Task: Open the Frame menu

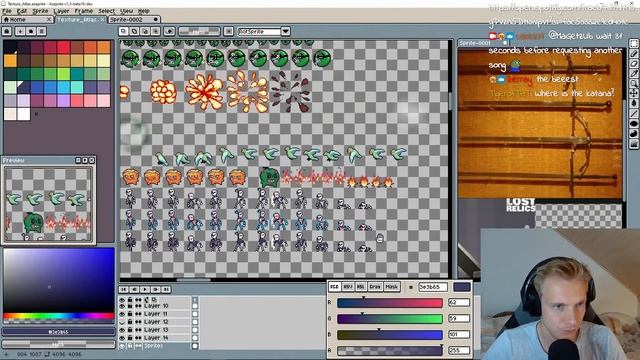Action: click(x=84, y=11)
